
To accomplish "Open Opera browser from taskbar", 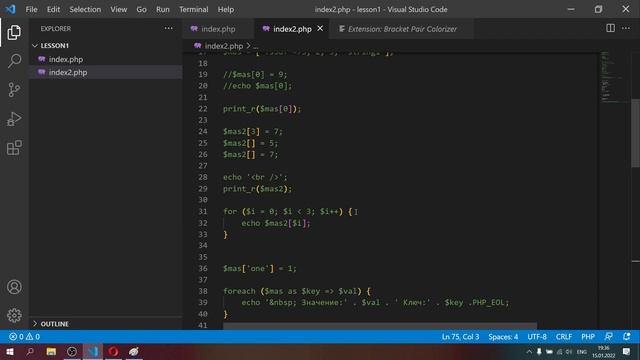I will point(113,351).
